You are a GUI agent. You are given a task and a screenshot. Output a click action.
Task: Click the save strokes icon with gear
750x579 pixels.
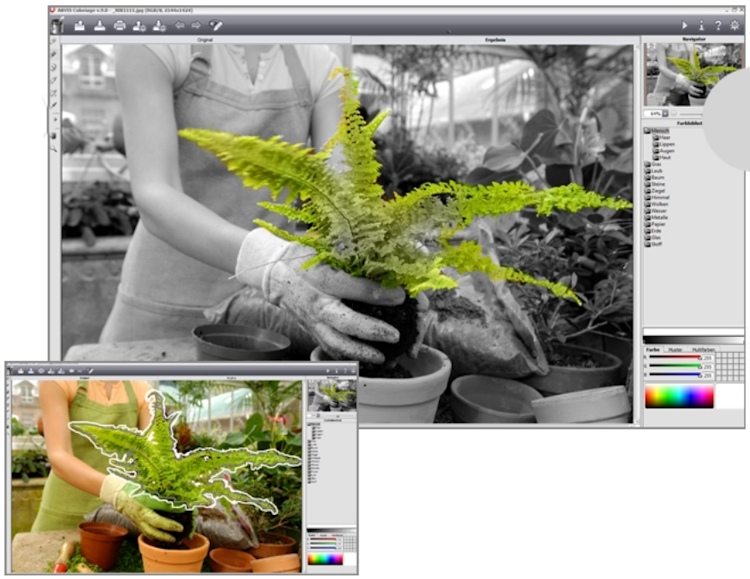[x=159, y=26]
